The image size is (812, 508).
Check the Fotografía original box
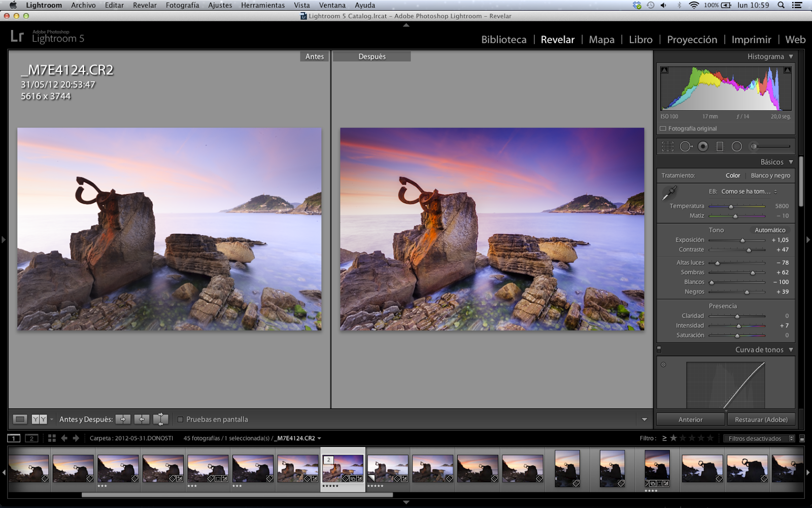tap(662, 128)
